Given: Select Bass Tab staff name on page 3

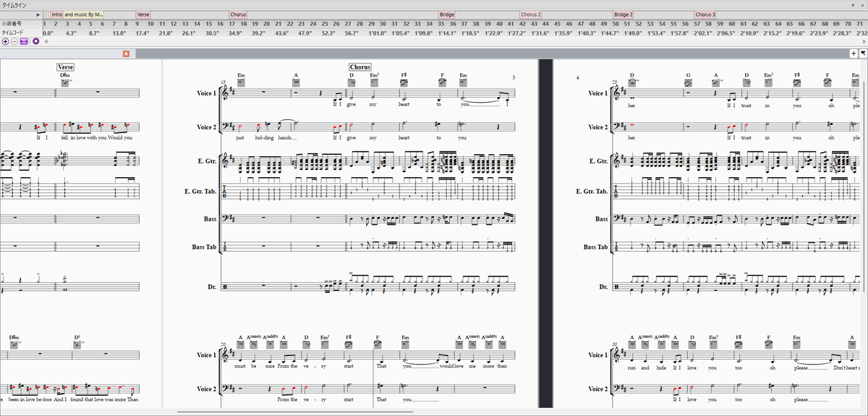Looking at the screenshot, I should pos(204,247).
